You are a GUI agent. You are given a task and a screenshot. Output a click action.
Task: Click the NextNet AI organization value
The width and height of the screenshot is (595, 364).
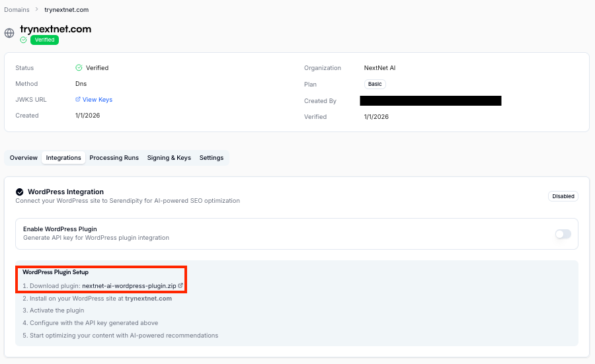[x=379, y=68]
